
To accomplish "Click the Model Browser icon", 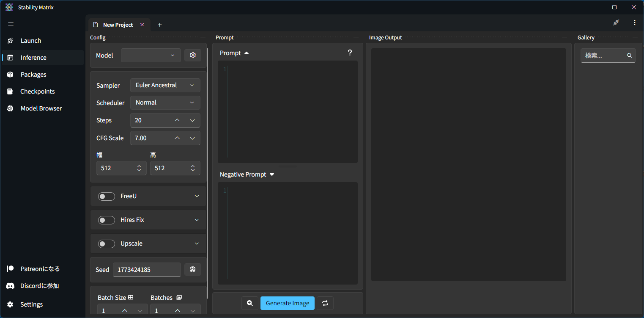I will point(11,108).
